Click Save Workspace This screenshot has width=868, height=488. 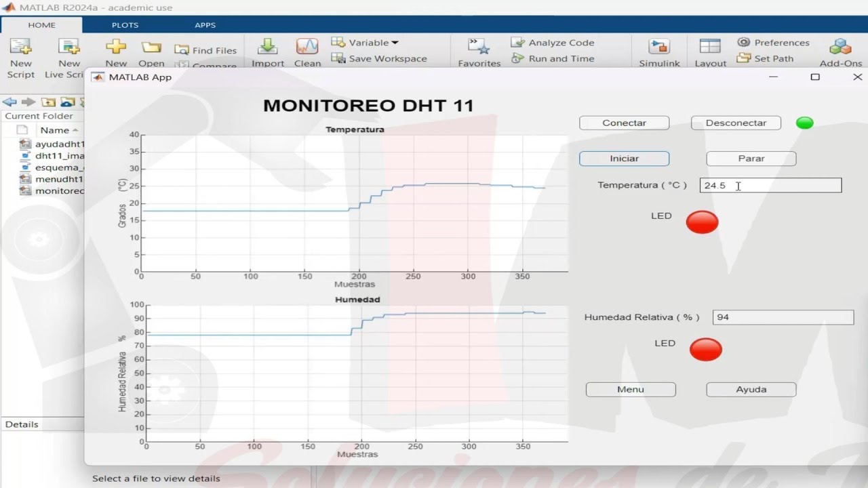coord(380,58)
